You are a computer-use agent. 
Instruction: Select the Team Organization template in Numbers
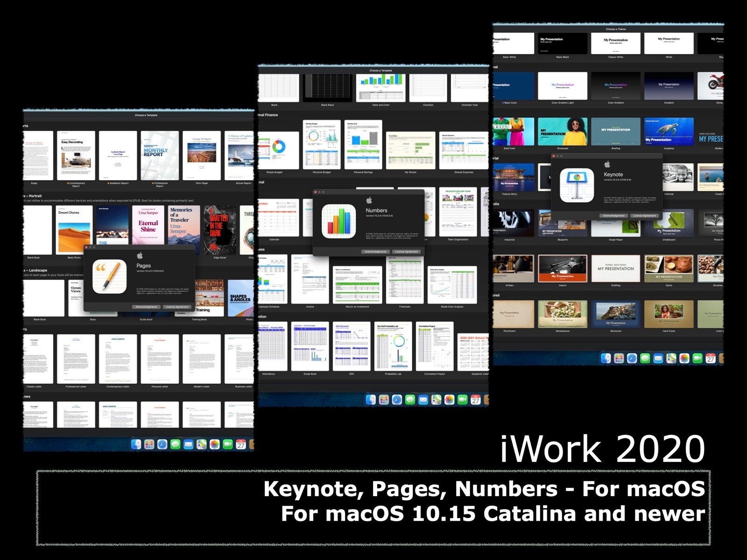click(458, 212)
